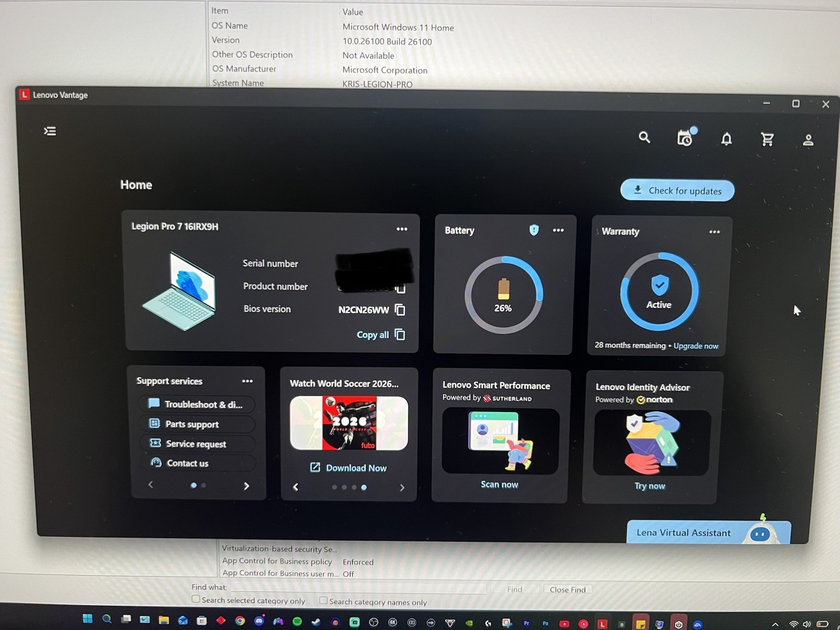Open Contact us
Viewport: 840px width, 630px height.
(x=197, y=463)
